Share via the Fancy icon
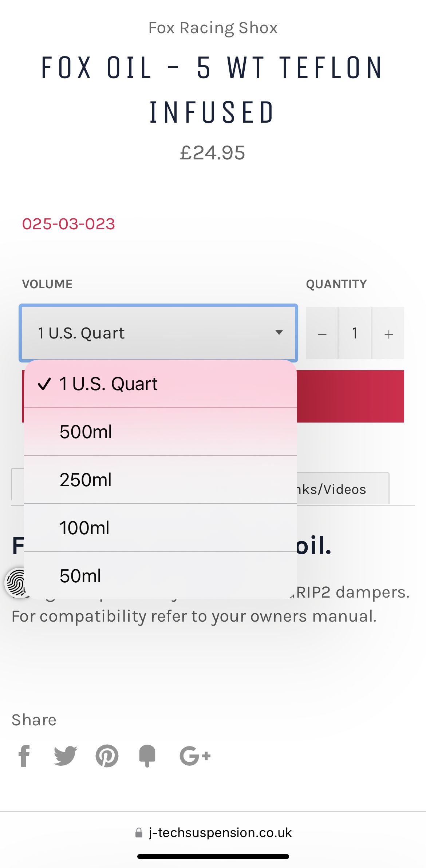 coord(147,756)
